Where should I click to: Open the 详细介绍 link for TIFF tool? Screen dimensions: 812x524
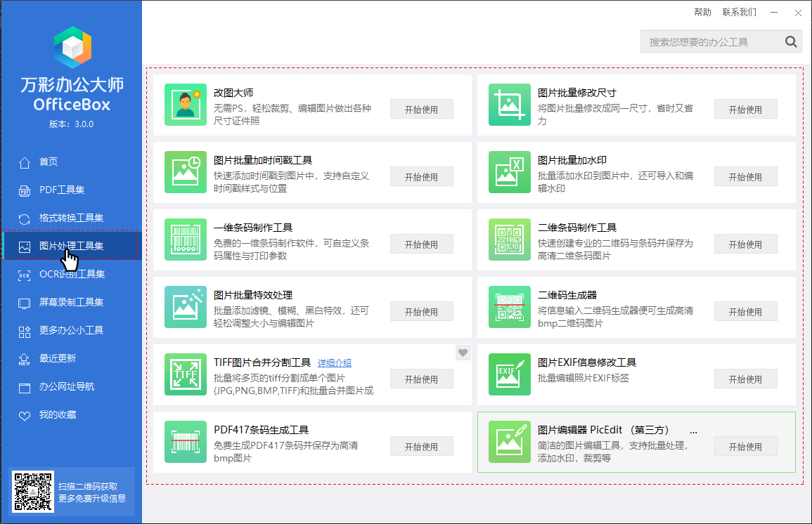click(x=335, y=363)
